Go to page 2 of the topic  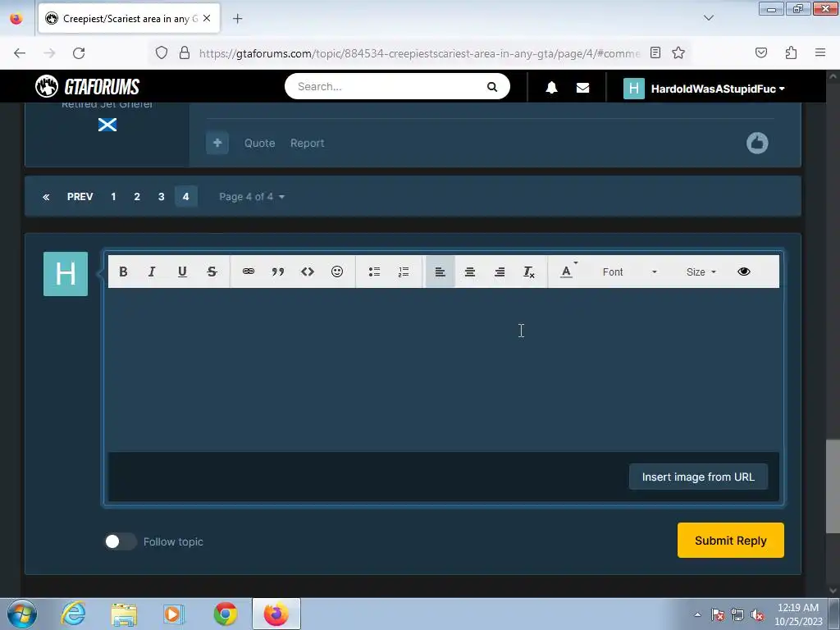pos(137,197)
